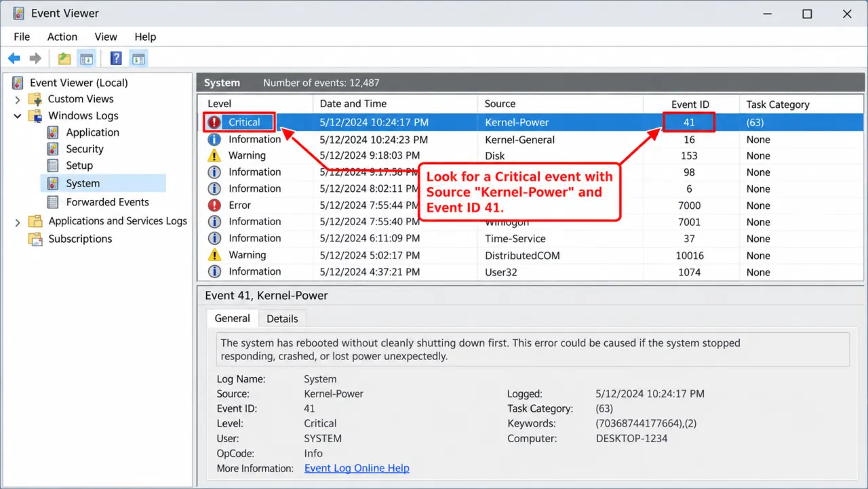
Task: Click Event ID 7000 in the Error row
Action: (689, 206)
